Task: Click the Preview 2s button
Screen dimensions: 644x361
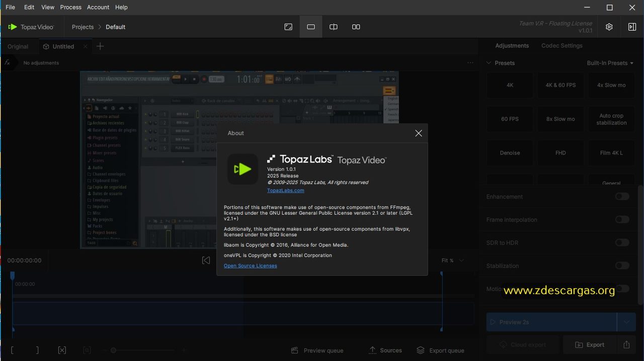Action: tap(551, 322)
